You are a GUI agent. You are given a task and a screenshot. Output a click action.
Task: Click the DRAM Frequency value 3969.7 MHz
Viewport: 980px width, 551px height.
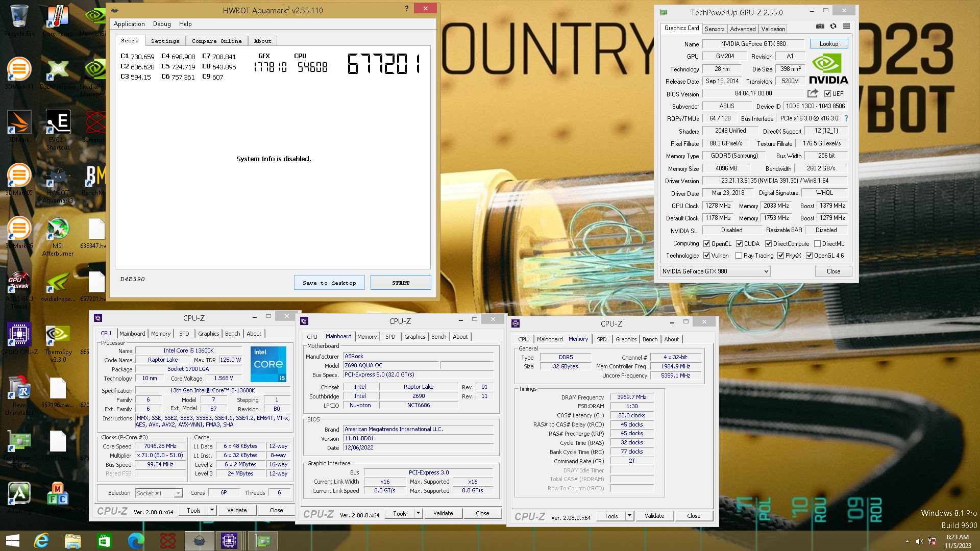[632, 397]
